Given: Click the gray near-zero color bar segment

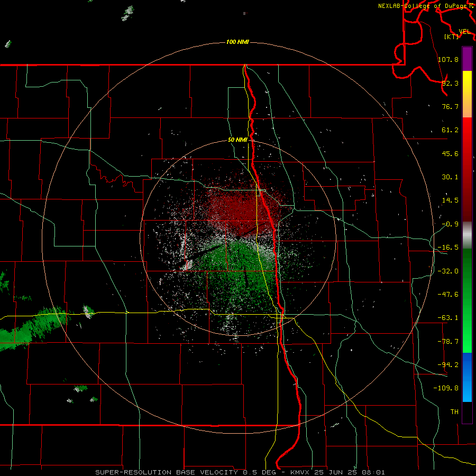Looking at the screenshot, I should [x=467, y=235].
